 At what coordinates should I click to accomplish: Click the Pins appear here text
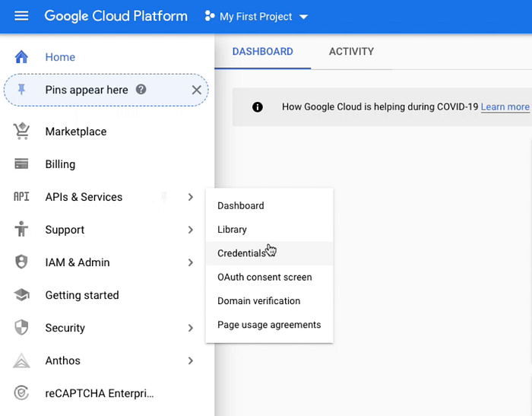tap(87, 90)
